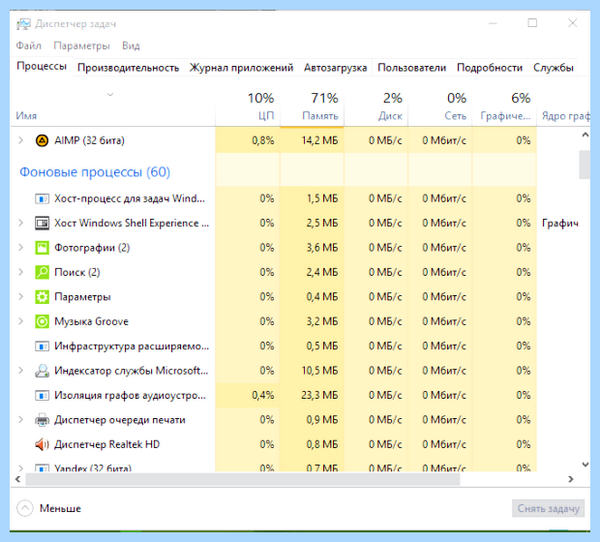Click the Task Manager title bar icon
This screenshot has width=600, height=542.
(x=23, y=24)
